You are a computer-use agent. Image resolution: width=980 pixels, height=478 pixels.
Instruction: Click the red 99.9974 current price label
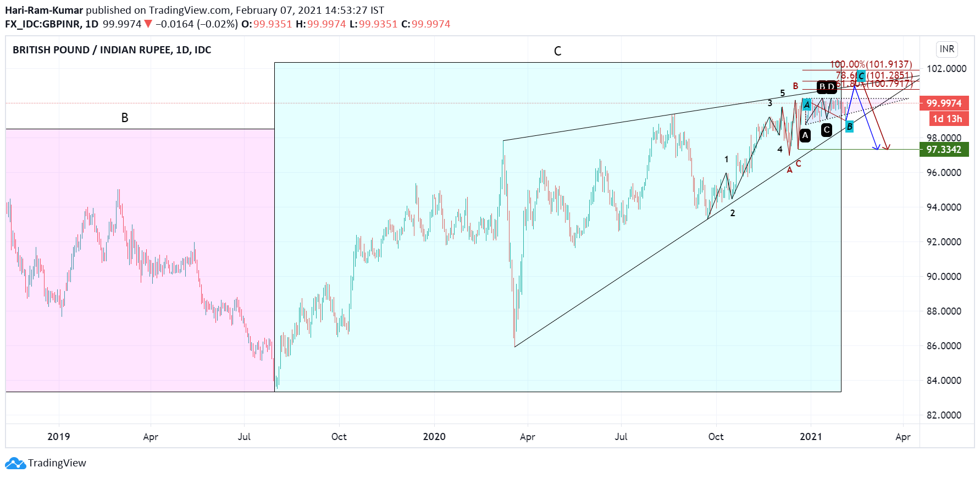[944, 103]
